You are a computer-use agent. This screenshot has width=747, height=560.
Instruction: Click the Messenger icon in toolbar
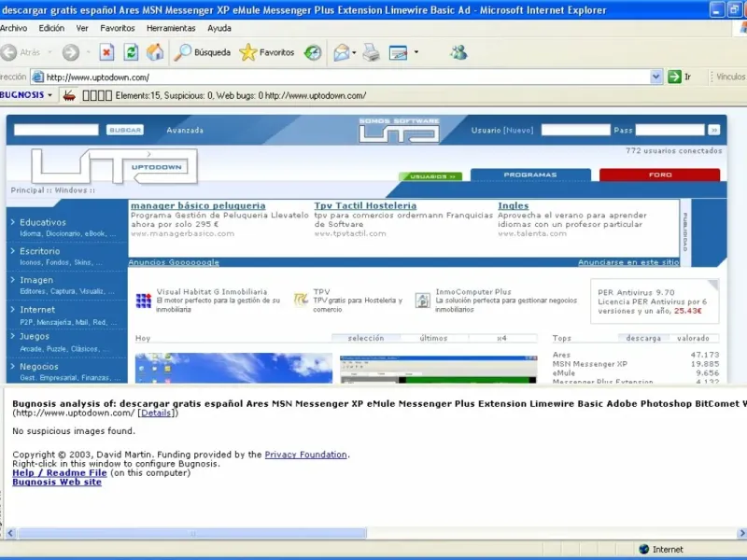(x=458, y=52)
